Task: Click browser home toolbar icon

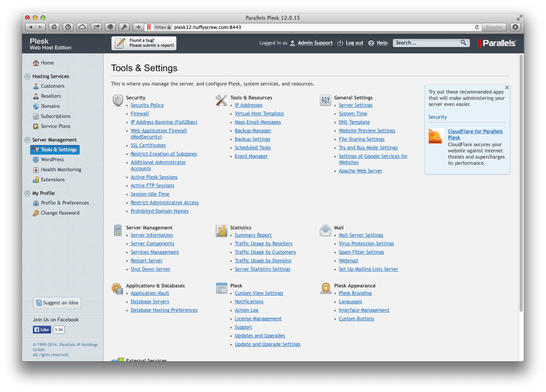Action: pyautogui.click(x=54, y=27)
